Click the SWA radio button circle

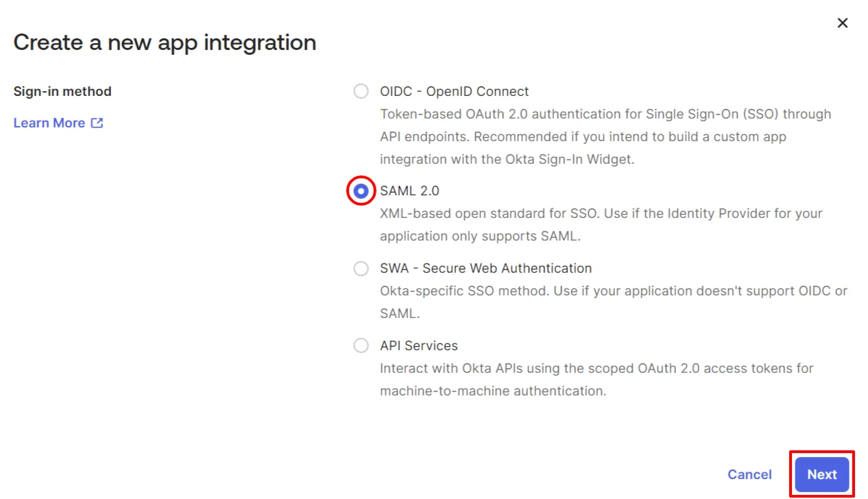(x=361, y=268)
